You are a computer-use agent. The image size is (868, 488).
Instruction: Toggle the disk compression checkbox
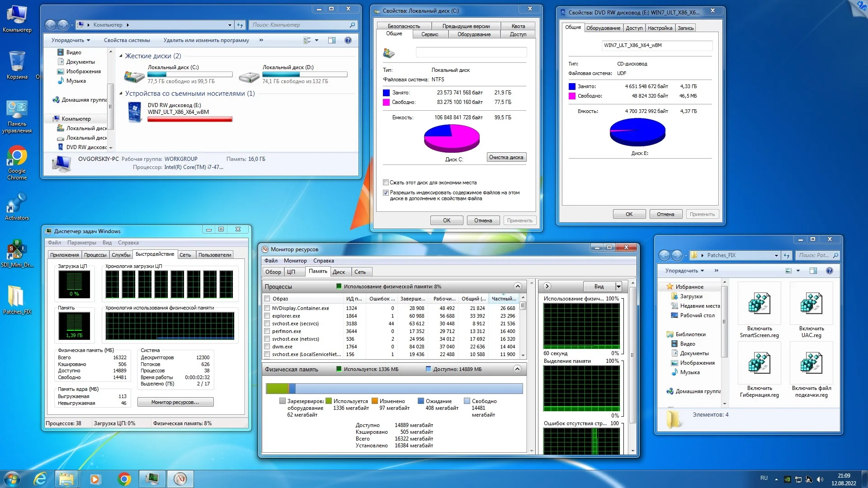(386, 183)
